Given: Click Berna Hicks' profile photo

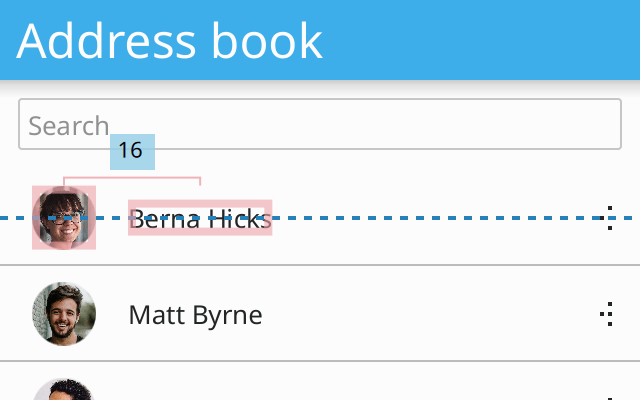Looking at the screenshot, I should pos(64,218).
